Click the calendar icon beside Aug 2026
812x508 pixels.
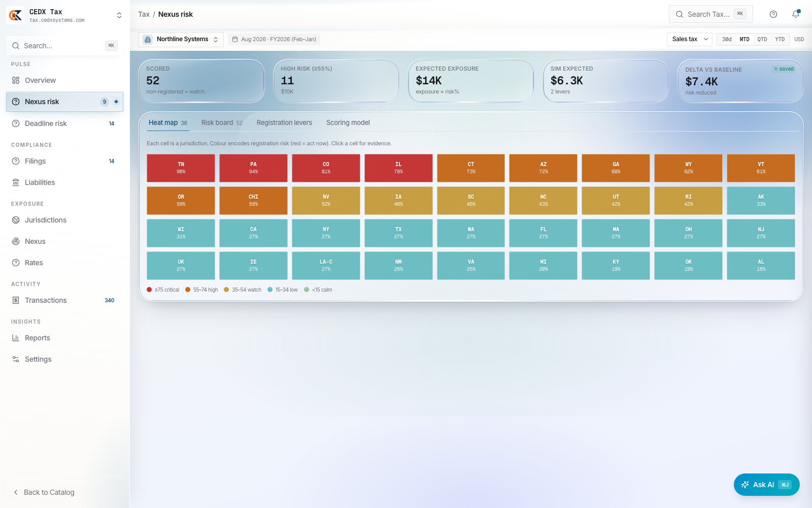(235, 39)
